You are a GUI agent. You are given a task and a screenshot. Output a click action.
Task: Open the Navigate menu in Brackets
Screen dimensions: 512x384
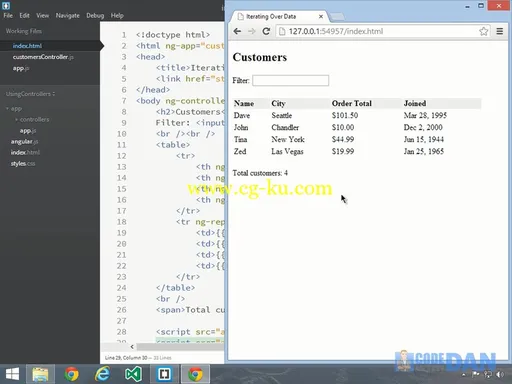point(68,15)
